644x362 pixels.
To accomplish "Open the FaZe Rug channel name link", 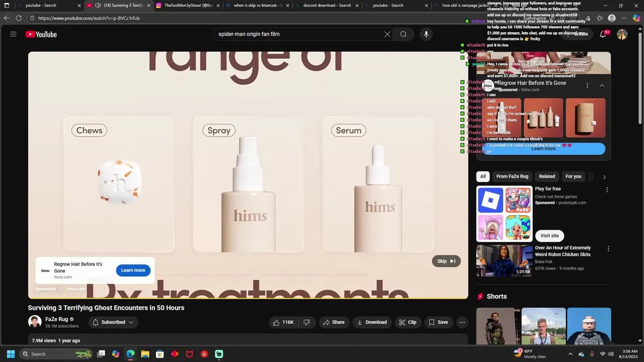I will tap(56, 319).
